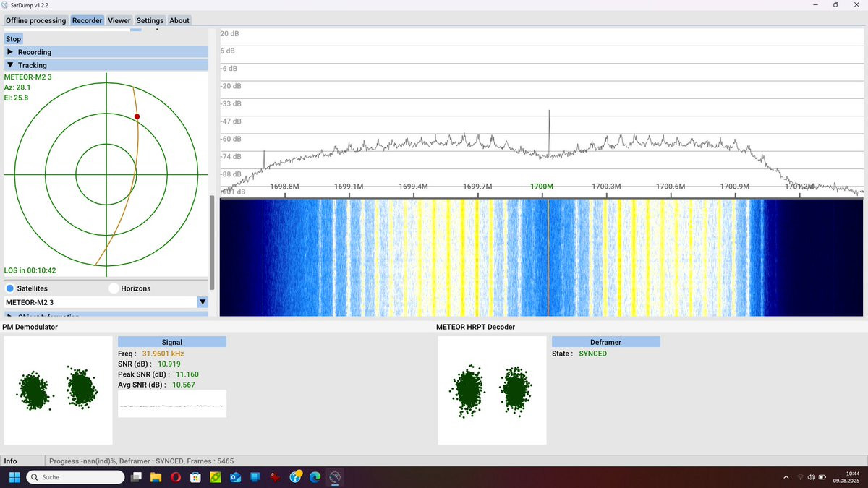
Task: Open Outlook from the taskbar
Action: click(x=235, y=477)
